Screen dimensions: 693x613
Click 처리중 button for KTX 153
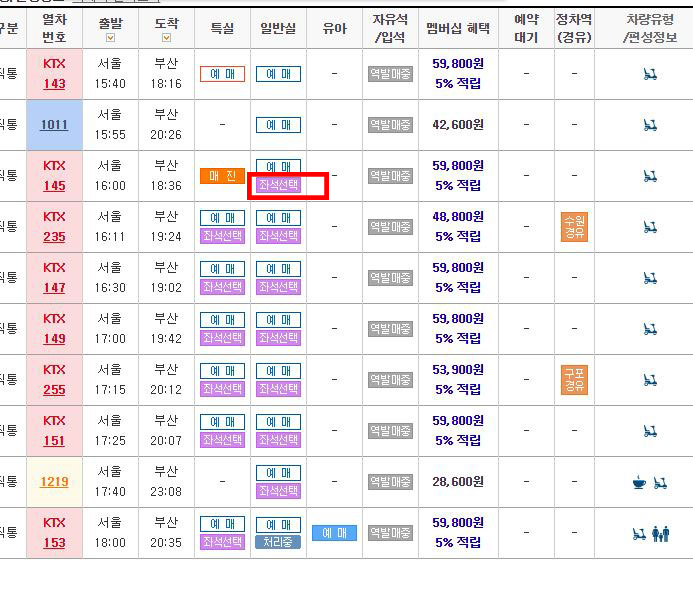tap(278, 542)
